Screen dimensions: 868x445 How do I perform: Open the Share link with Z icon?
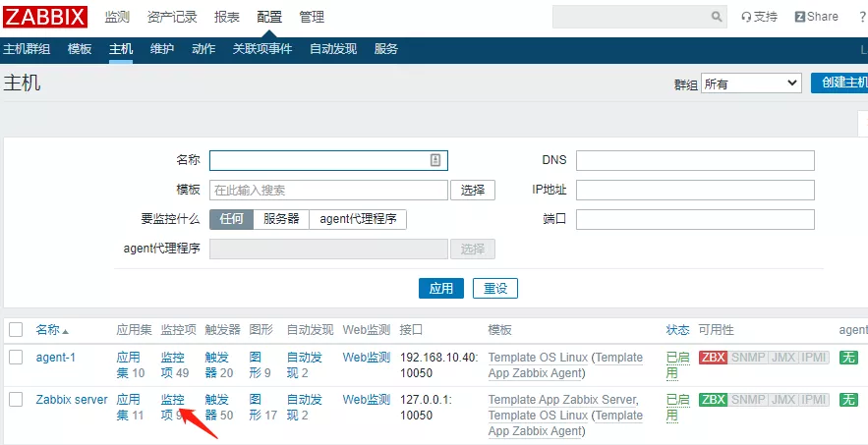click(x=817, y=17)
